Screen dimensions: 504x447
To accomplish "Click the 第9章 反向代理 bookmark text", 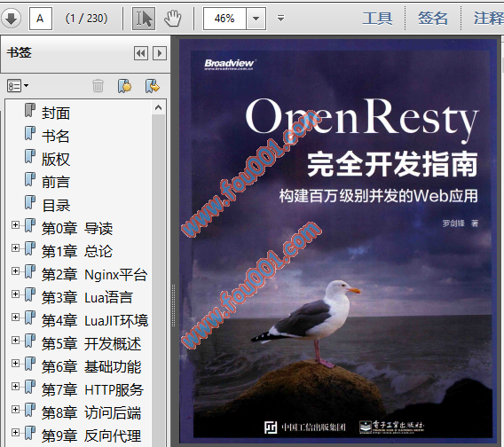I will [x=91, y=435].
